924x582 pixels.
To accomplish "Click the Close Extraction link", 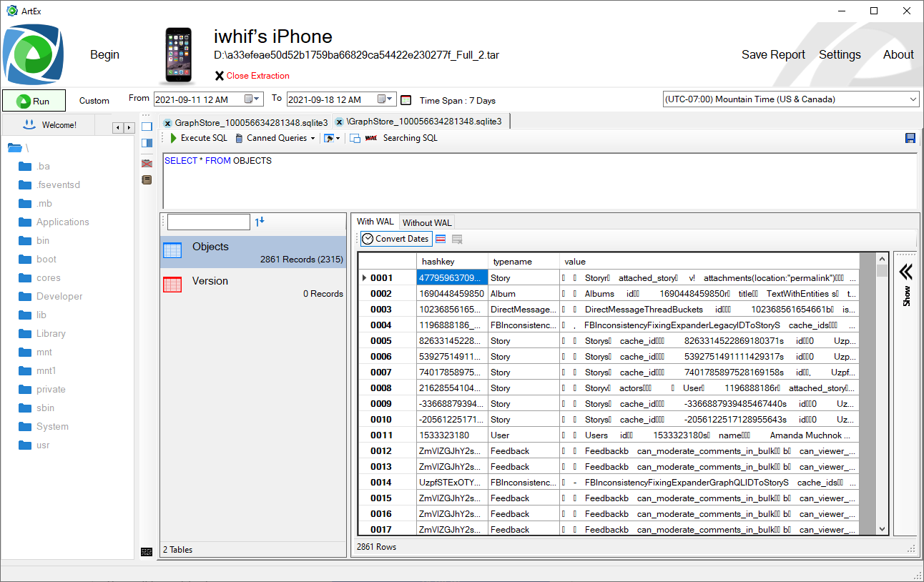I will tap(258, 76).
